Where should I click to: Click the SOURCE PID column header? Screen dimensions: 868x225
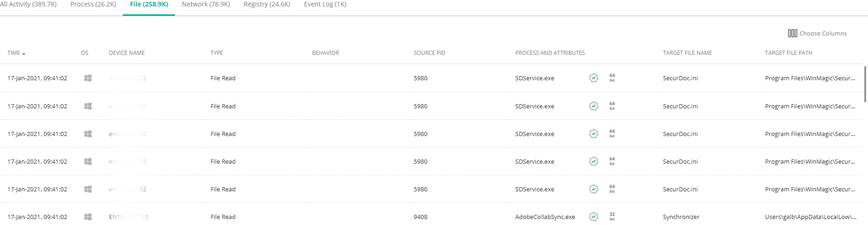[429, 53]
